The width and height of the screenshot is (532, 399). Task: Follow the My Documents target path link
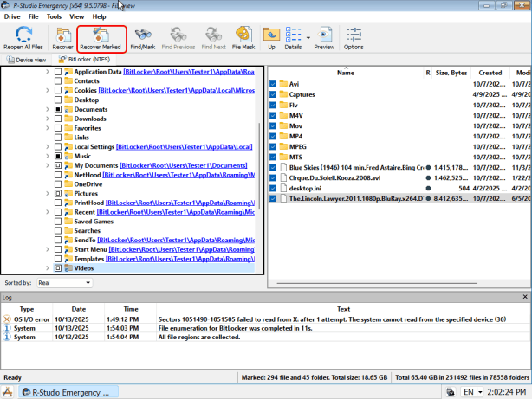click(183, 165)
